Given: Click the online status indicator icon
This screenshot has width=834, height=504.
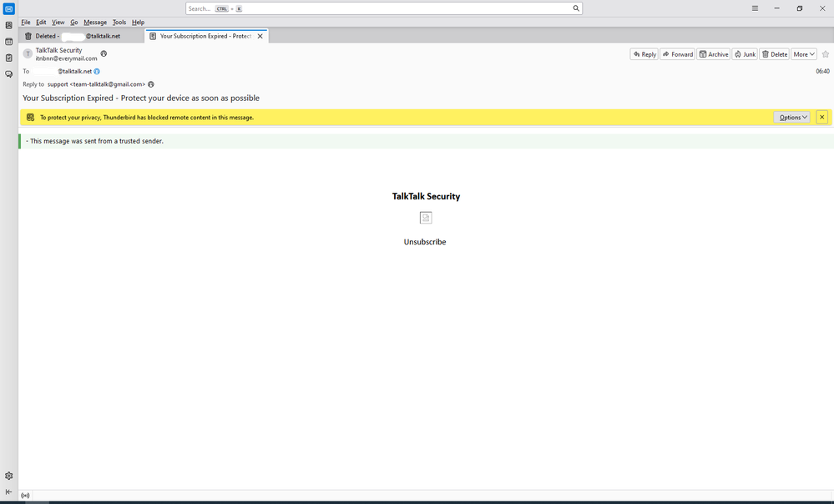Looking at the screenshot, I should 25,496.
